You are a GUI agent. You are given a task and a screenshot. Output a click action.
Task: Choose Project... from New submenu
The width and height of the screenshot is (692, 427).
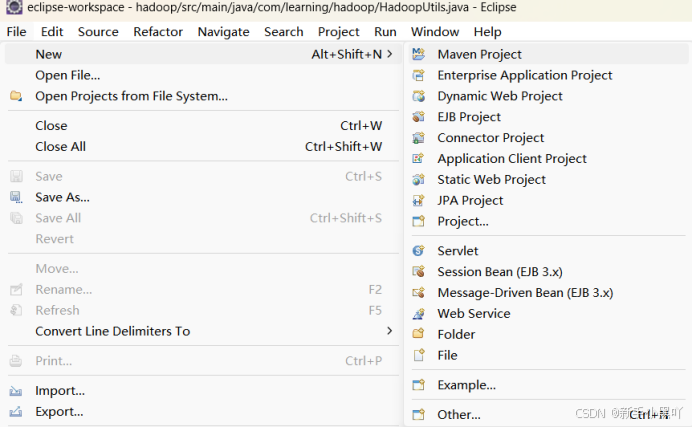548,221
